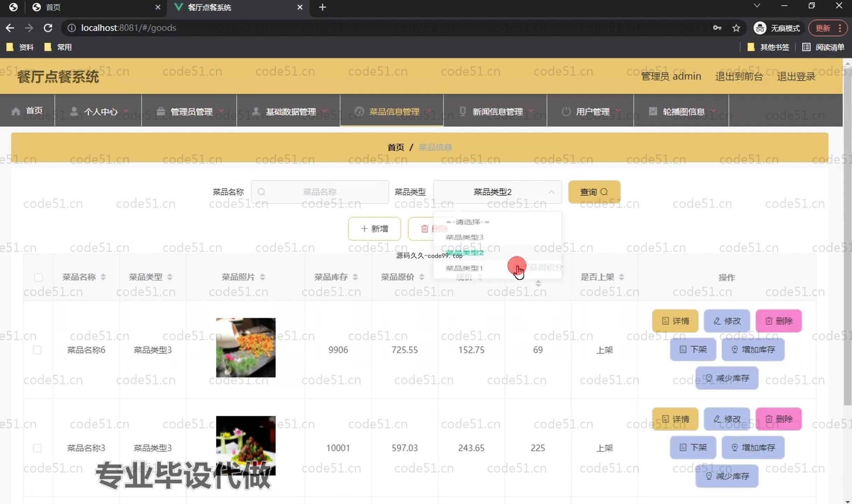Open the 新闻信息管理 menu

[495, 111]
